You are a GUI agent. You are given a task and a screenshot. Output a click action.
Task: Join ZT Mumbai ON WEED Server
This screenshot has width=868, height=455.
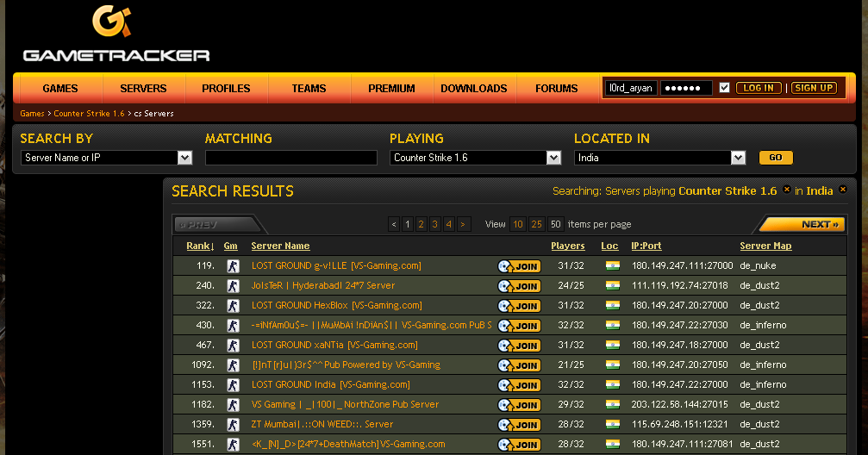[519, 425]
